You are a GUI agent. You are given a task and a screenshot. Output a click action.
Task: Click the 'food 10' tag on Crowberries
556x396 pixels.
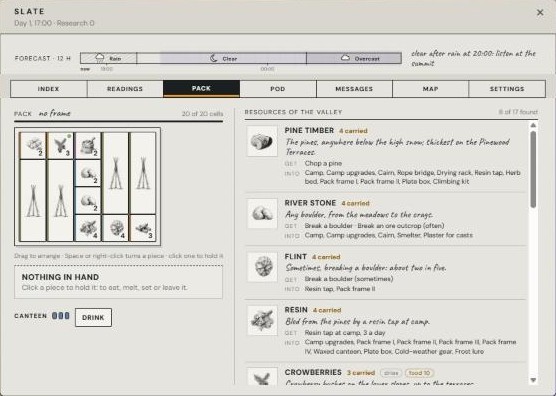(419, 373)
